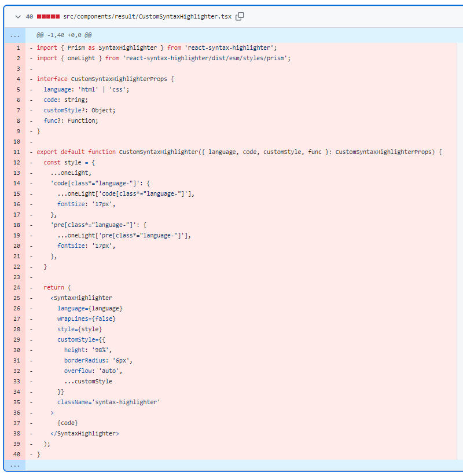Viewport: 463px width, 476px height.
Task: Select the hunk header @@ -1,40 +0,0 @@
Action: click(x=64, y=35)
